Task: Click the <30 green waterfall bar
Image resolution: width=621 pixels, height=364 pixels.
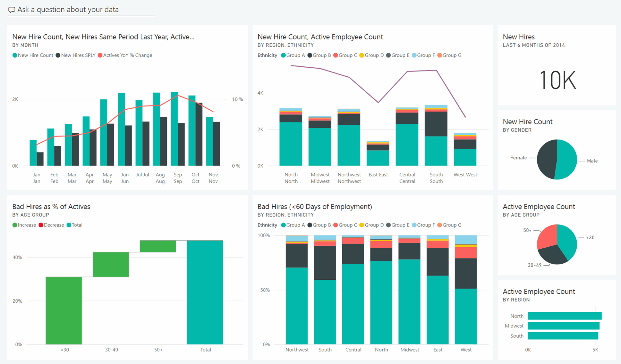Action: click(x=64, y=310)
